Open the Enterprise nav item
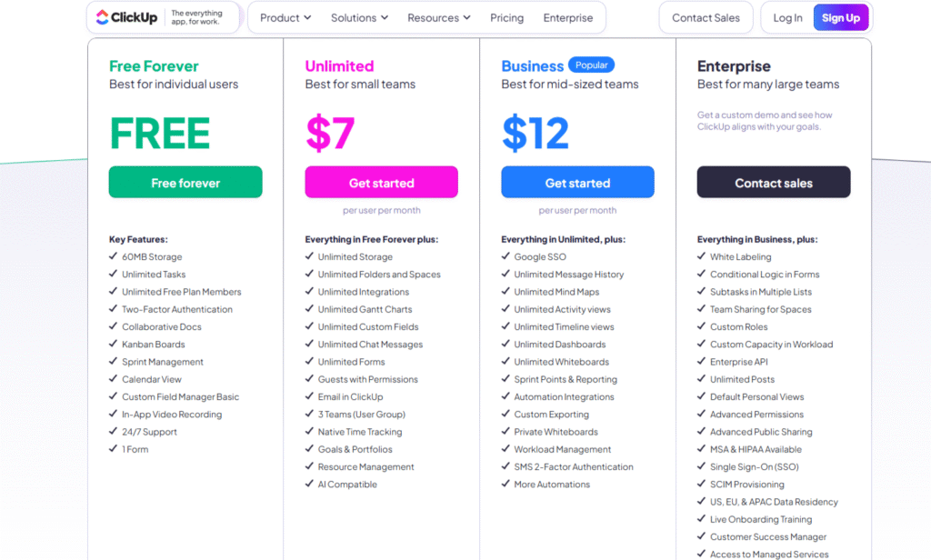 [x=568, y=18]
